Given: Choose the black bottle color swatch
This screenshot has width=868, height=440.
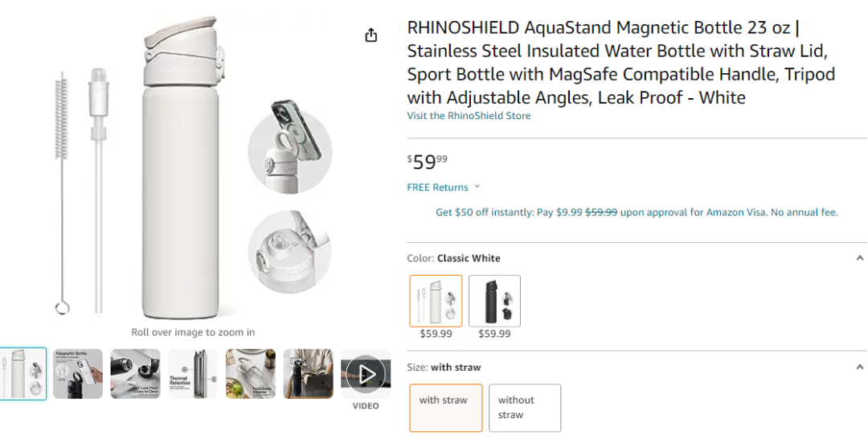Looking at the screenshot, I should (x=494, y=302).
